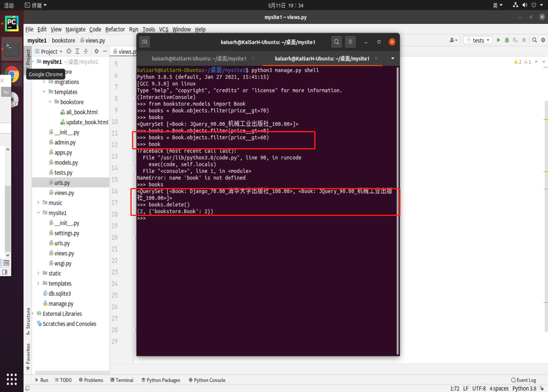
Task: Collapse the templates folder under bookstore app
Action: point(44,92)
